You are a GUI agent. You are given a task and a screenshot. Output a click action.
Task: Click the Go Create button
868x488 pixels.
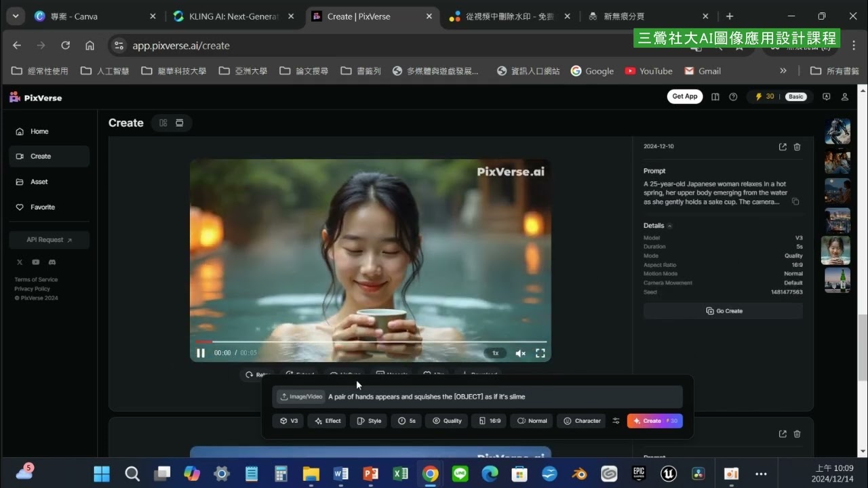[723, 311]
